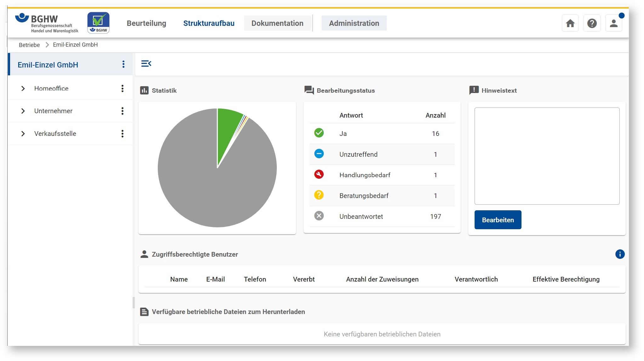Open three-dot menu for Homeoffice
Viewport: 644px width, 361px height.
tap(123, 88)
